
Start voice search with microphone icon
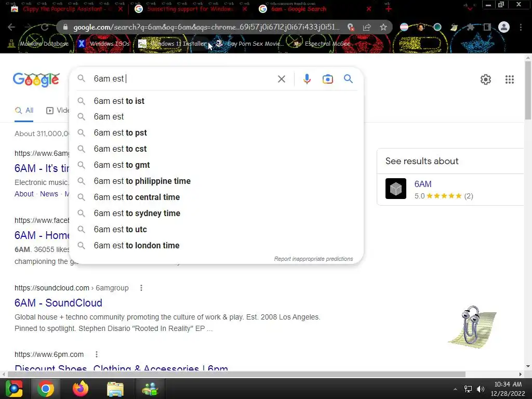tap(307, 79)
